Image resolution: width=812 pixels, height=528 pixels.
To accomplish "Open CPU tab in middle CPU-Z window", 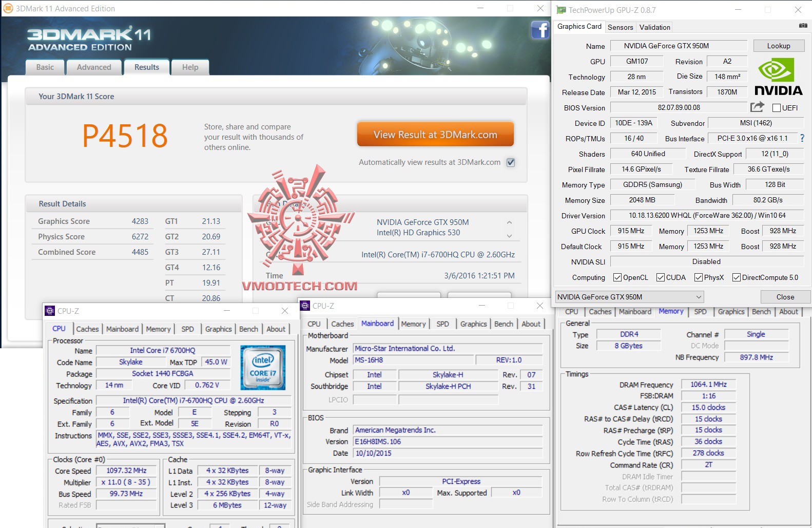I will (314, 324).
